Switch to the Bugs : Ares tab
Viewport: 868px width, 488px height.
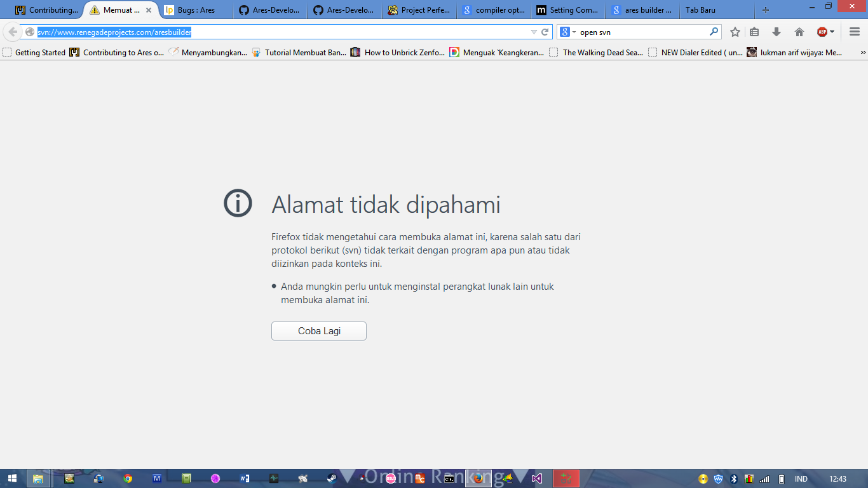(x=196, y=10)
